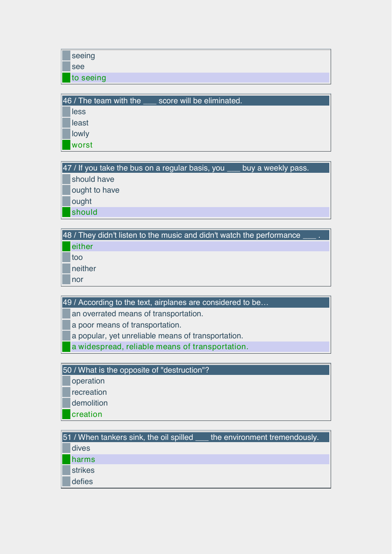This screenshot has width=392, height=554.
Task: Choose the 'least' option square in question 46
Action: pos(66,123)
